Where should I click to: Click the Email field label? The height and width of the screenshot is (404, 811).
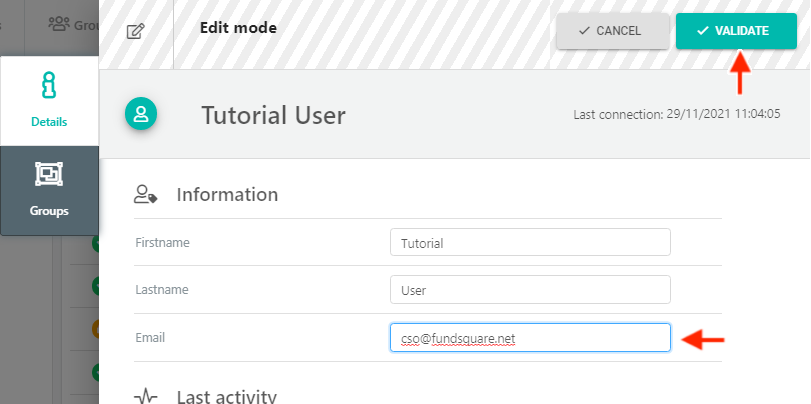(150, 337)
